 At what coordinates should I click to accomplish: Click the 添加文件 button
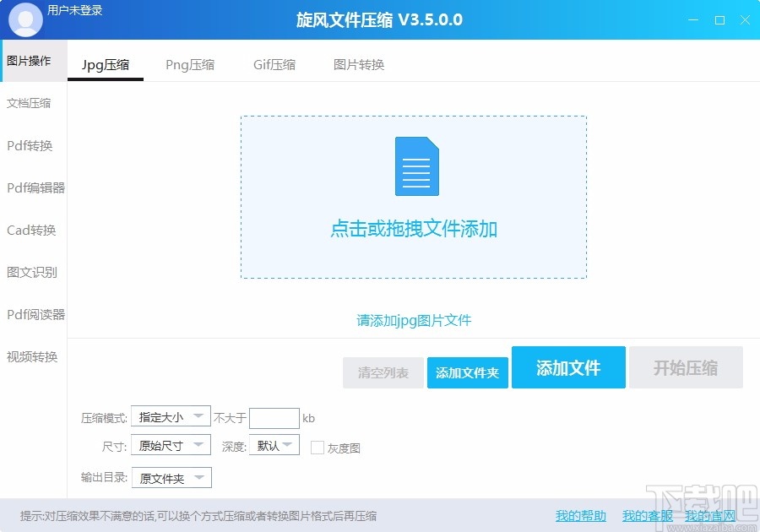[x=568, y=367]
